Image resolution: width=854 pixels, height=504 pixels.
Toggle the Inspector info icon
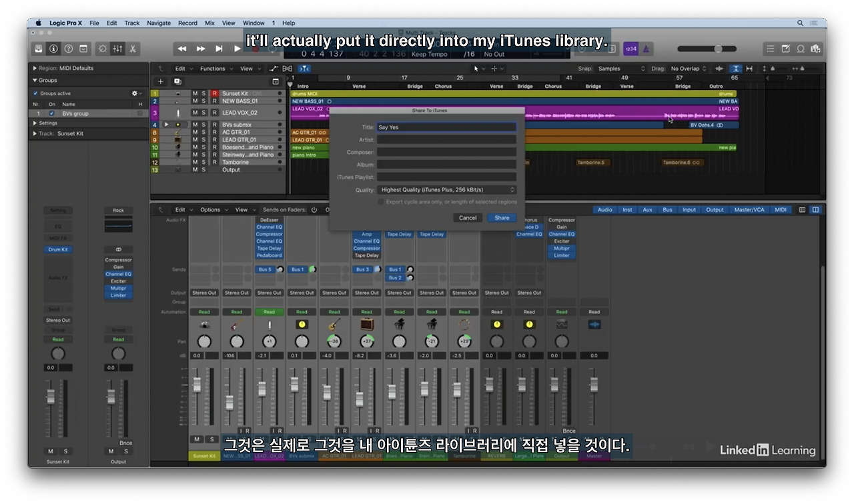point(53,49)
